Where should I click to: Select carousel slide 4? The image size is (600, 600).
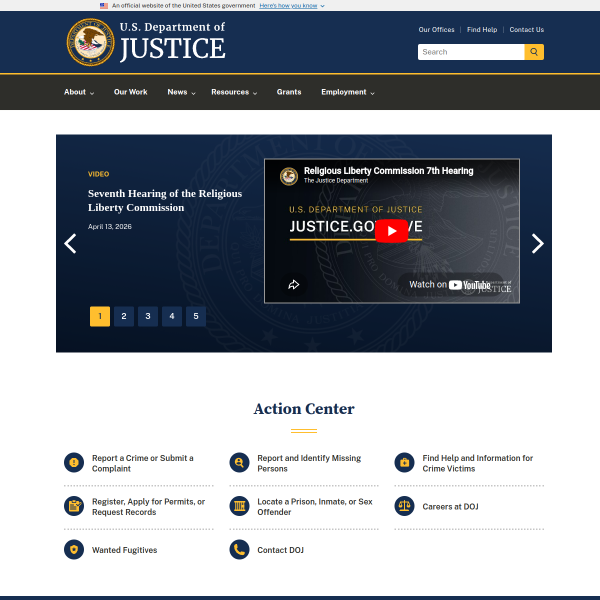172,316
